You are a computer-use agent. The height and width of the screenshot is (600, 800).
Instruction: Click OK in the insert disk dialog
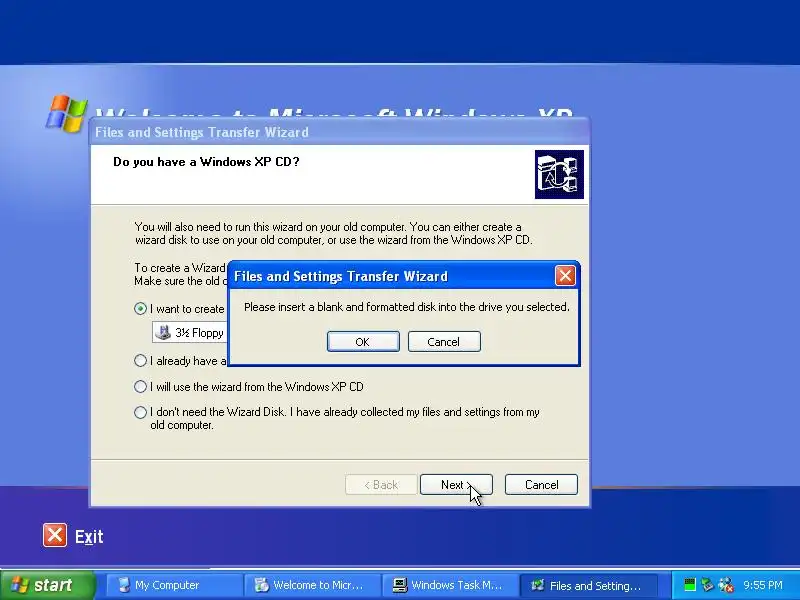coord(363,341)
